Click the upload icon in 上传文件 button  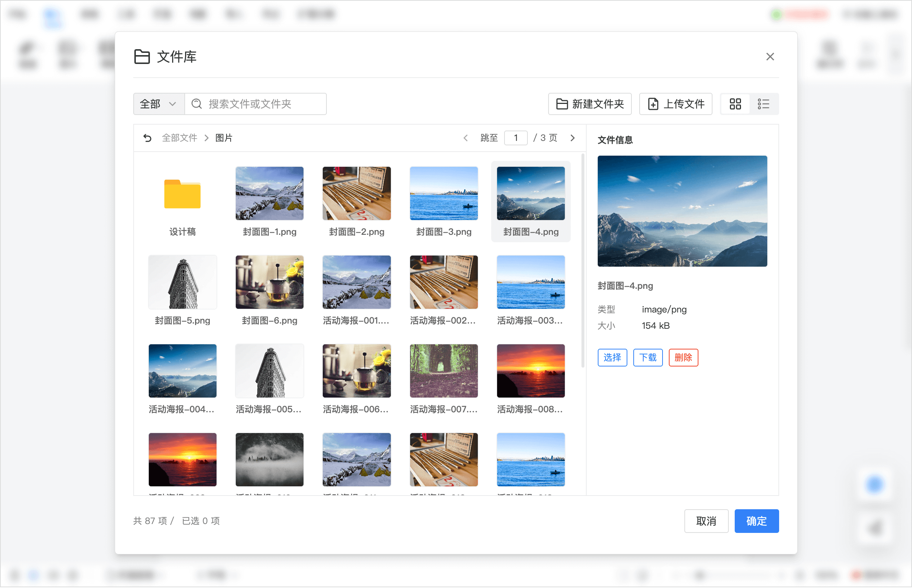653,104
